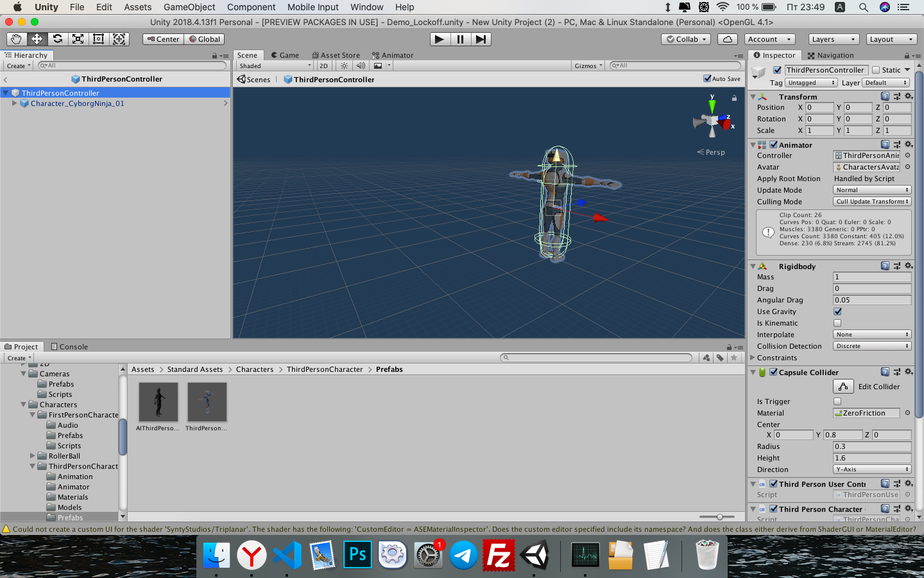This screenshot has width=924, height=578.
Task: Open Collision Detection dropdown Discrete
Action: [872, 346]
